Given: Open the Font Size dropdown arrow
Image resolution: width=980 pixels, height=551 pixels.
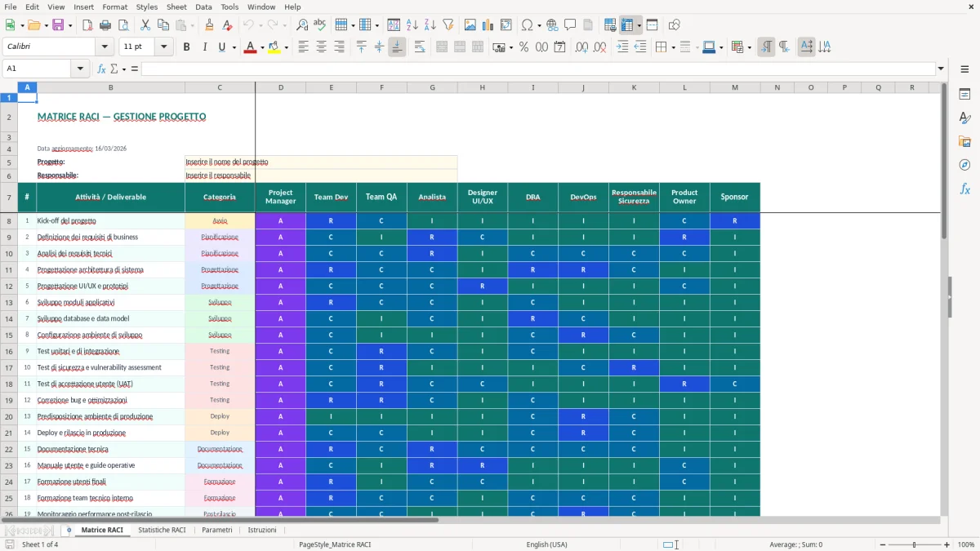Looking at the screenshot, I should pyautogui.click(x=164, y=47).
